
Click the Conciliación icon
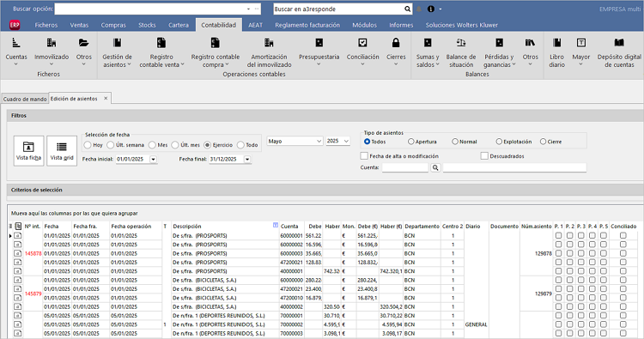pos(362,43)
